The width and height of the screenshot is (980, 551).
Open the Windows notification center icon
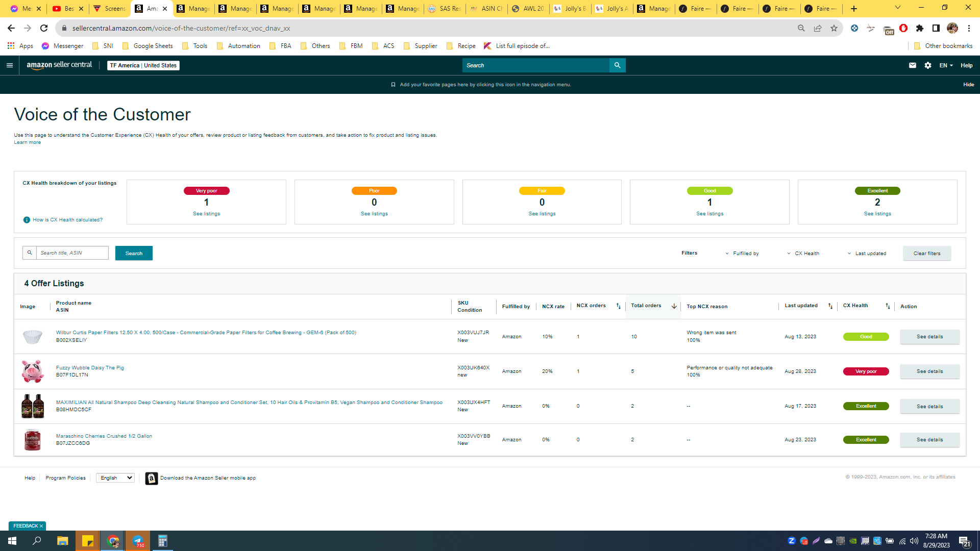pos(964,541)
